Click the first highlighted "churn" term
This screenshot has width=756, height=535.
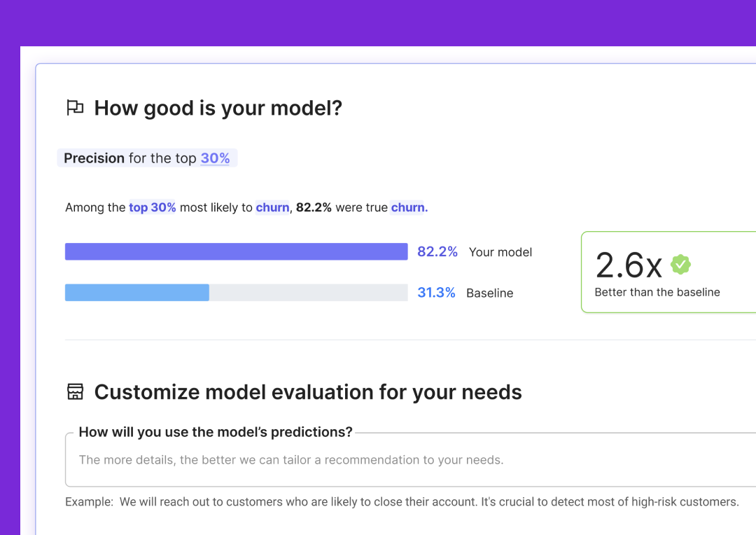tap(272, 207)
